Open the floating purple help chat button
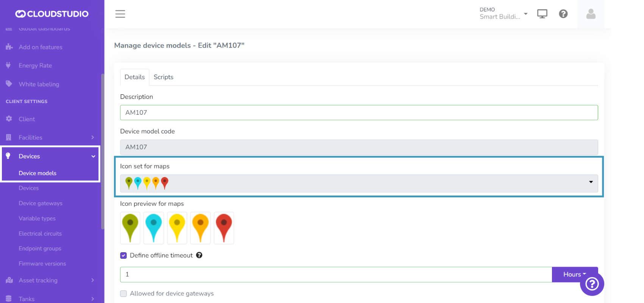The height and width of the screenshot is (303, 644). [x=592, y=284]
